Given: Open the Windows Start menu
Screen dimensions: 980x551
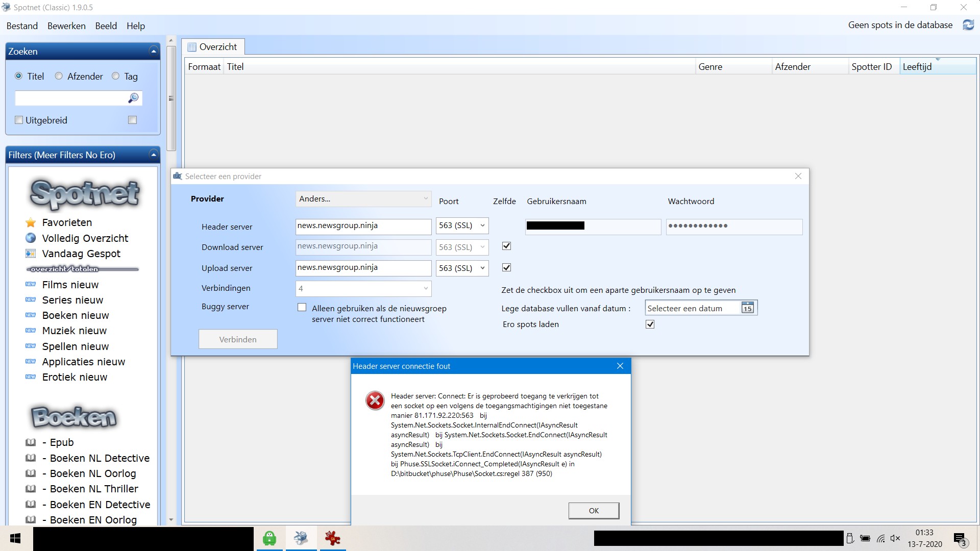Looking at the screenshot, I should (15, 538).
